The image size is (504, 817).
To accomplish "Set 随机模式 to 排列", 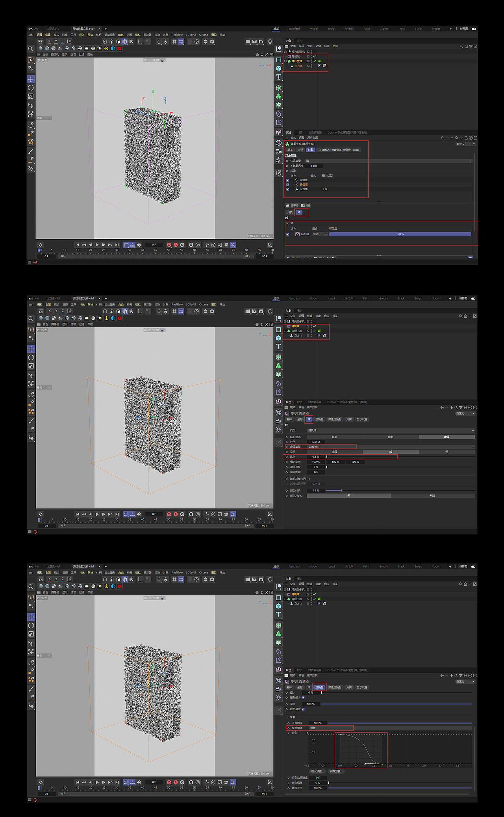I will pyautogui.click(x=391, y=437).
